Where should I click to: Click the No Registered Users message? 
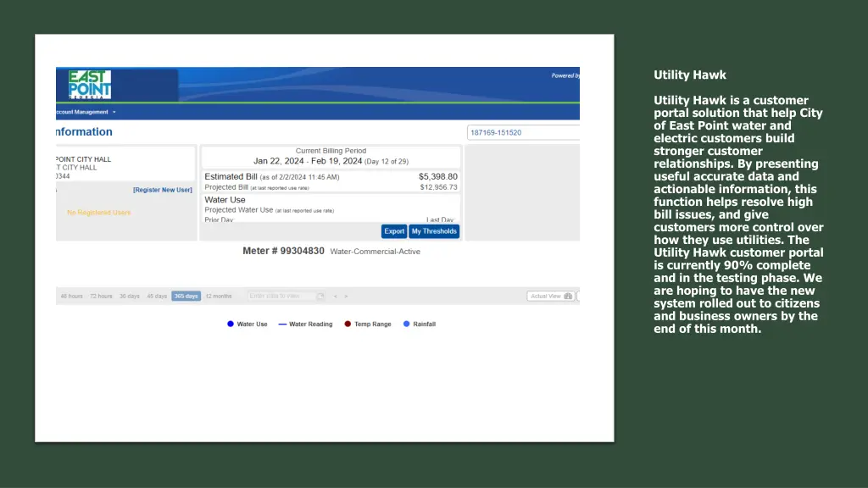click(x=99, y=213)
